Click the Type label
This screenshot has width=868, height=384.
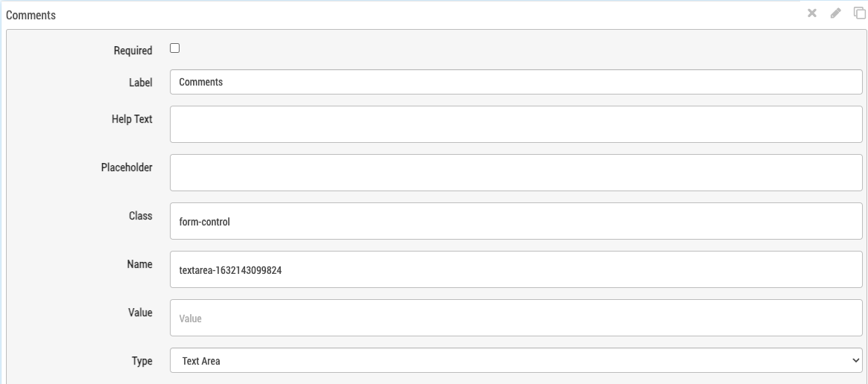142,361
